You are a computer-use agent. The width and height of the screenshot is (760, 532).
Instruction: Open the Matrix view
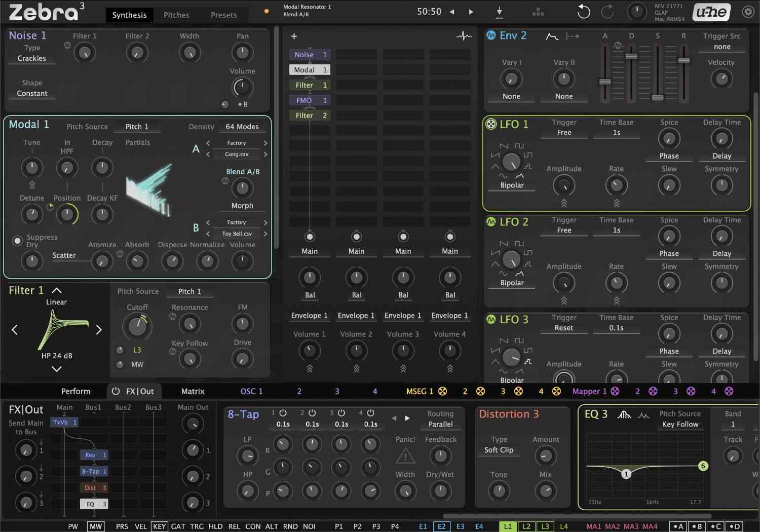coord(193,391)
